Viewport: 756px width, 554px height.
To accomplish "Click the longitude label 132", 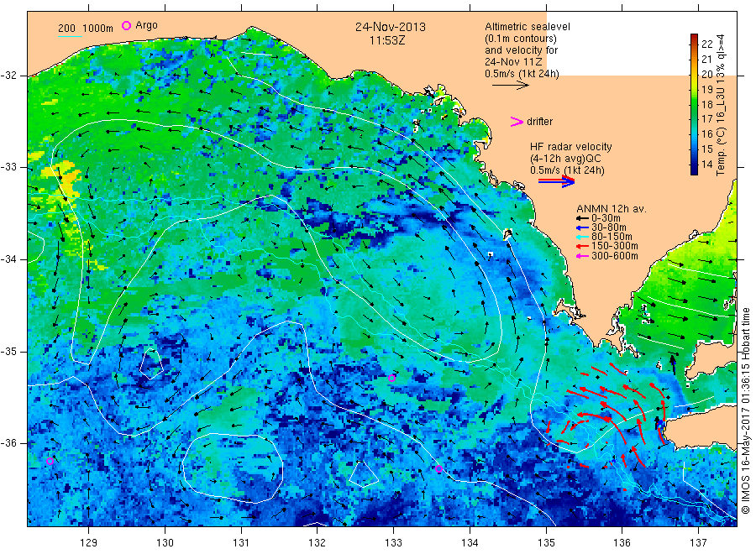I will pyautogui.click(x=318, y=543).
